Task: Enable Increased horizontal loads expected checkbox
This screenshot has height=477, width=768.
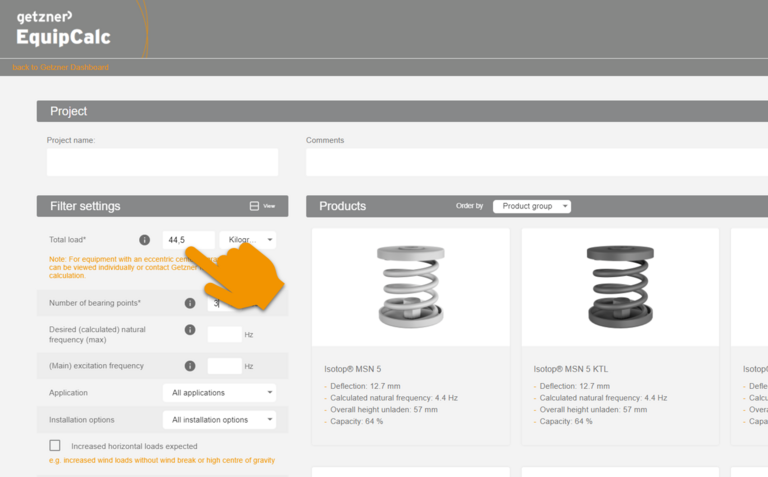Action: pos(55,445)
